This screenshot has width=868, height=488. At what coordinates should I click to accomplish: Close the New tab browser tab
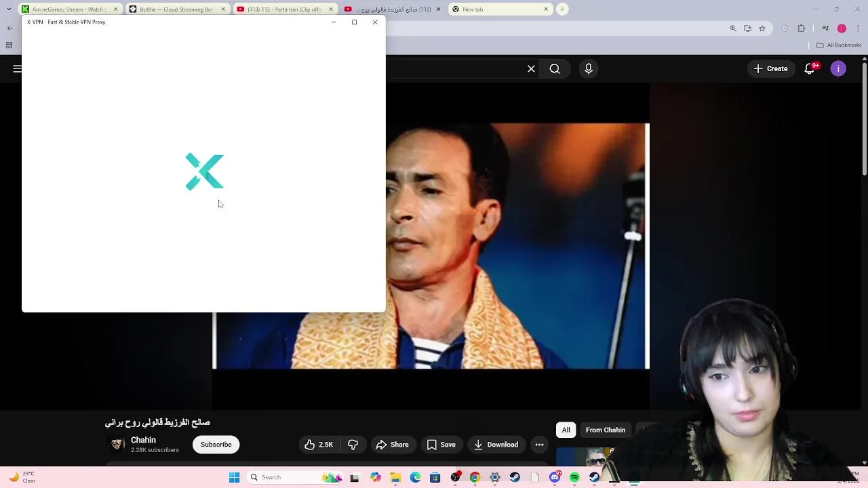pos(546,9)
